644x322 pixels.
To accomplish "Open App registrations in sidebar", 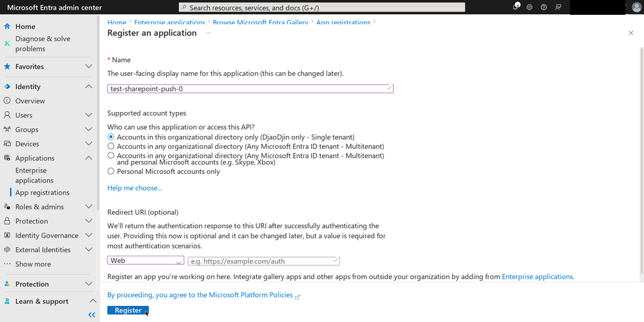I will [43, 192].
